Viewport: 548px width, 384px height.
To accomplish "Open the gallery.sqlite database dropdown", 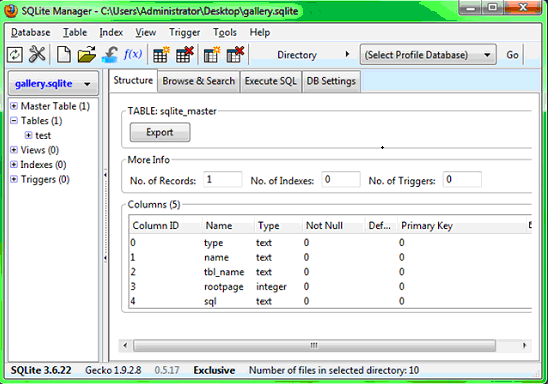I will (53, 84).
